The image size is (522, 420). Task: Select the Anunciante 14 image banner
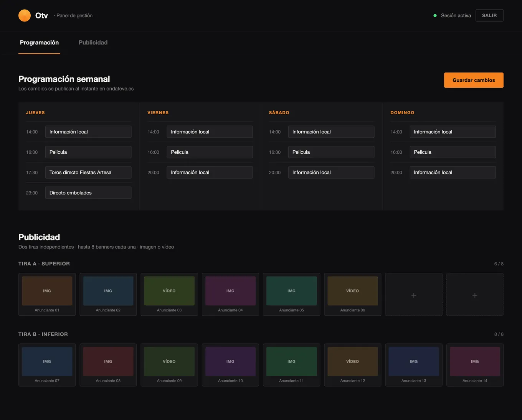[475, 365]
